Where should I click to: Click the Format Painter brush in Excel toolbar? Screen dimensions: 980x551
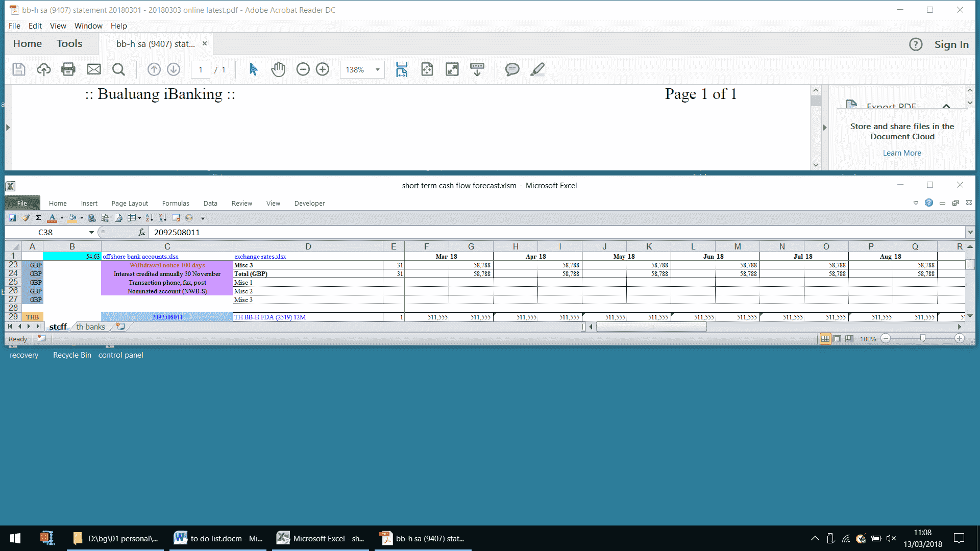pyautogui.click(x=26, y=218)
